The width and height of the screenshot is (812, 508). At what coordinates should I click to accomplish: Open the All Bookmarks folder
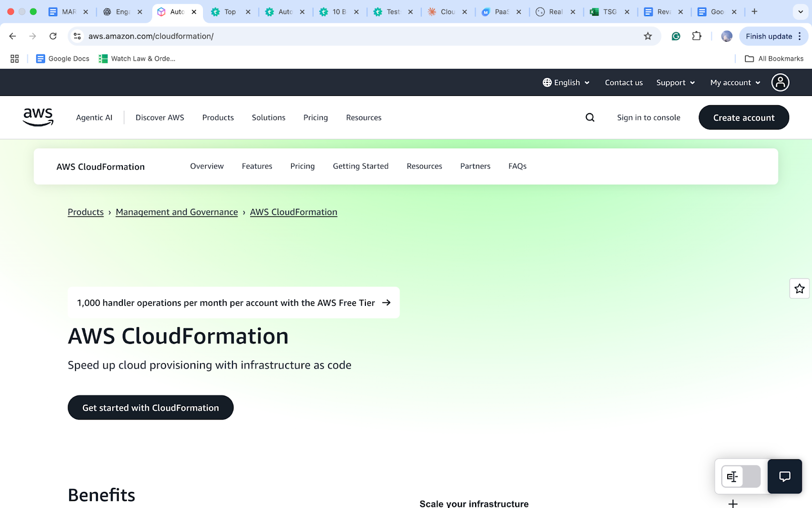(774, 58)
